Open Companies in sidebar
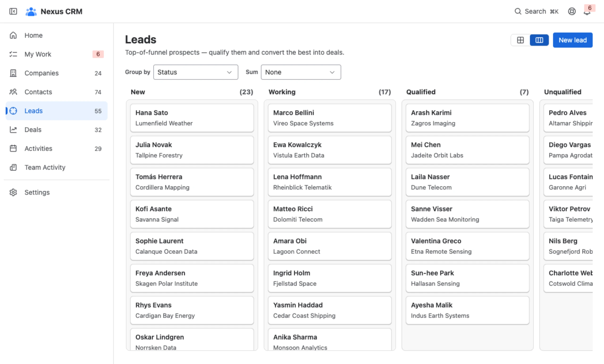The width and height of the screenshot is (604, 364). click(56, 73)
